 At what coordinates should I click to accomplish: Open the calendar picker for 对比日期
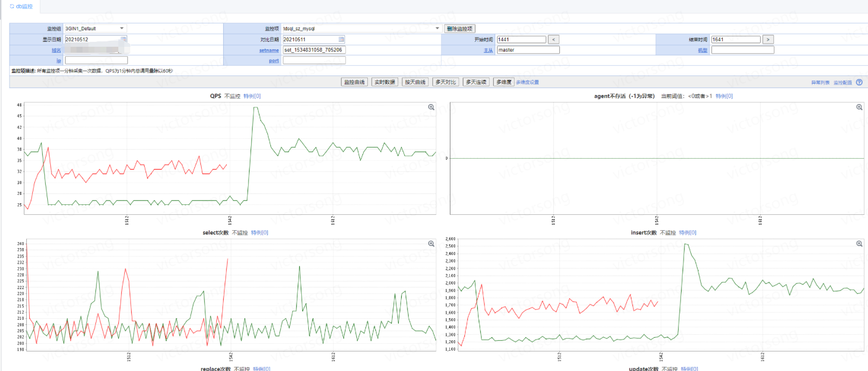(x=341, y=39)
